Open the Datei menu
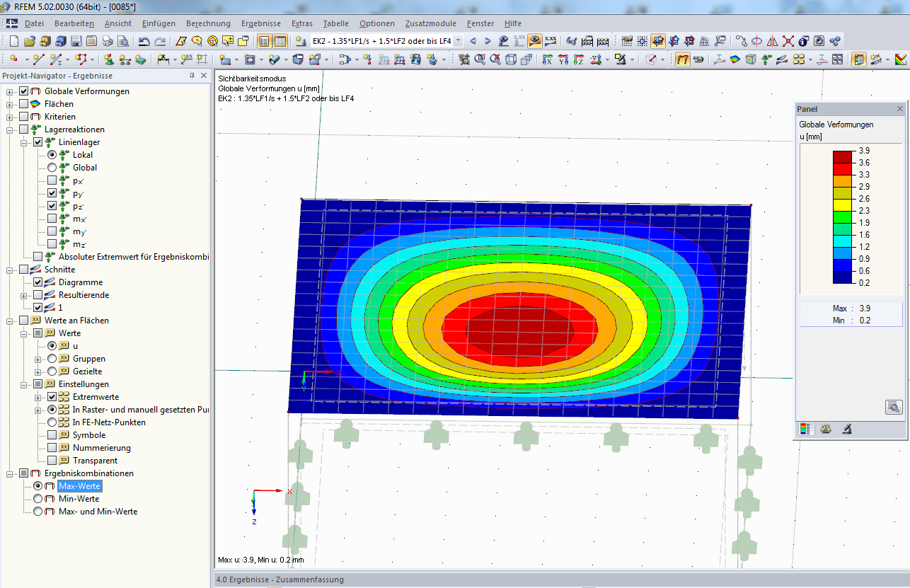Image resolution: width=910 pixels, height=588 pixels. click(x=34, y=23)
